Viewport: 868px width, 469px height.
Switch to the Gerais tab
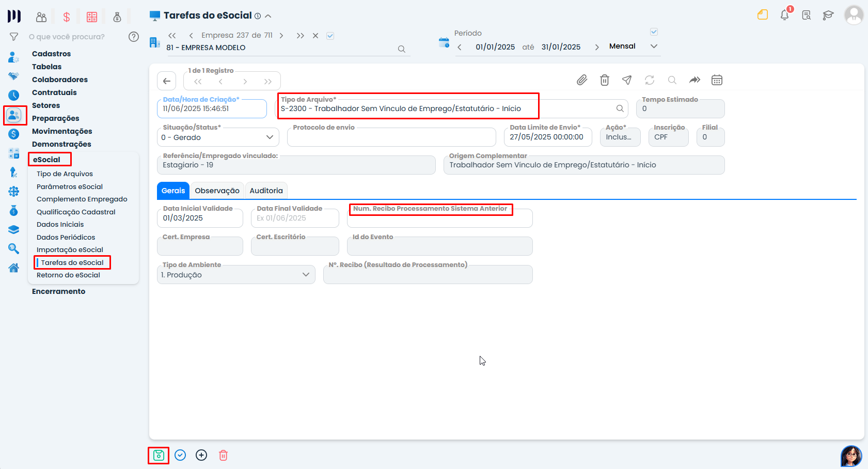point(173,191)
